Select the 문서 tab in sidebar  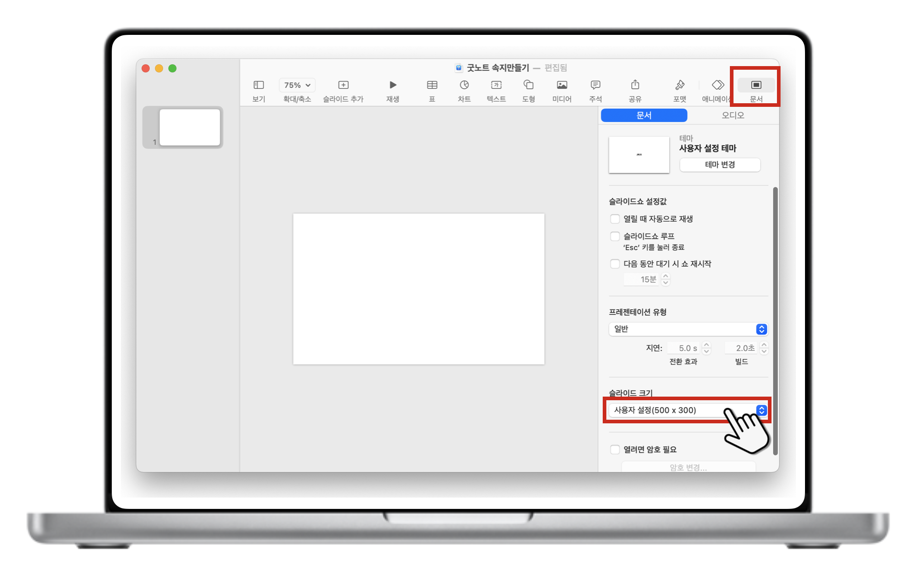(643, 115)
